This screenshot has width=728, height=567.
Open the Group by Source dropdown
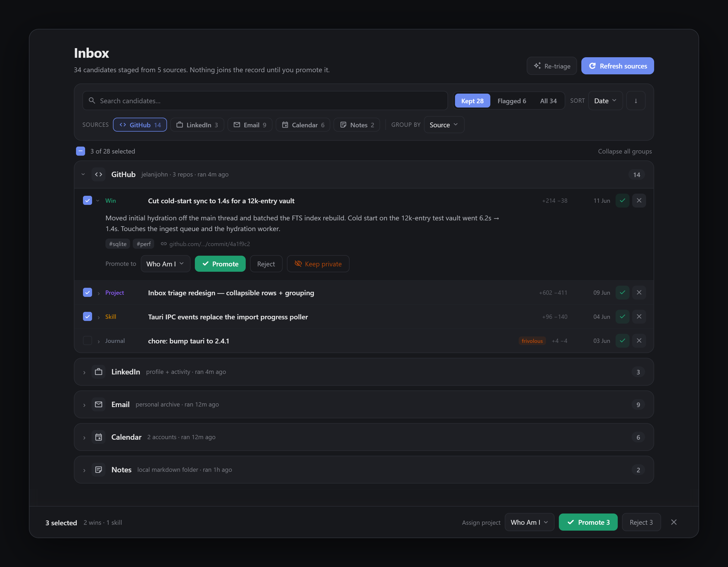coord(444,125)
